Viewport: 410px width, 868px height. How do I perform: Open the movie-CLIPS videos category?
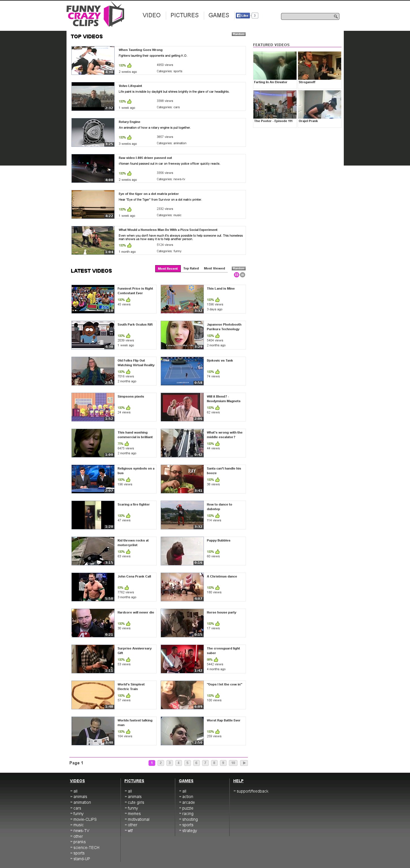[x=85, y=819]
